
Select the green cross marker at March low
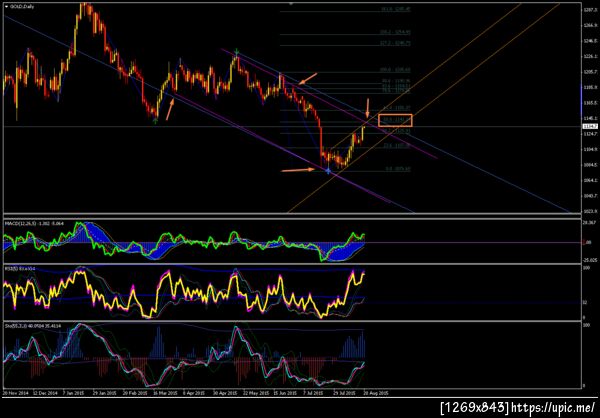point(155,121)
